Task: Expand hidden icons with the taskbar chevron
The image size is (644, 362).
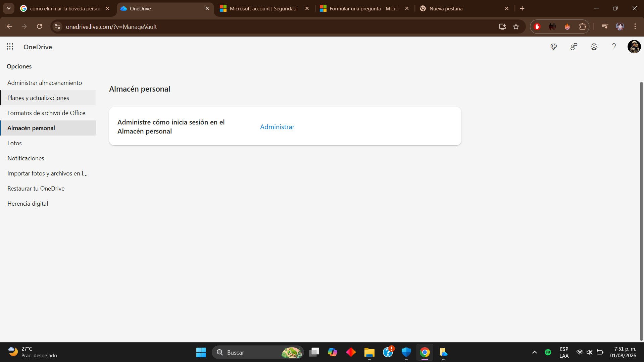Action: point(534,352)
